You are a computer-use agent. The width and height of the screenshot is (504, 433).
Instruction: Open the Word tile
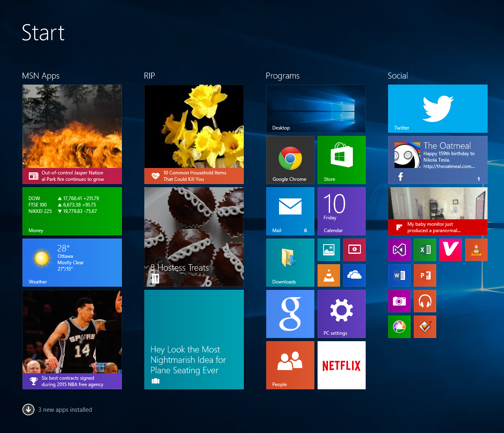coord(399,275)
